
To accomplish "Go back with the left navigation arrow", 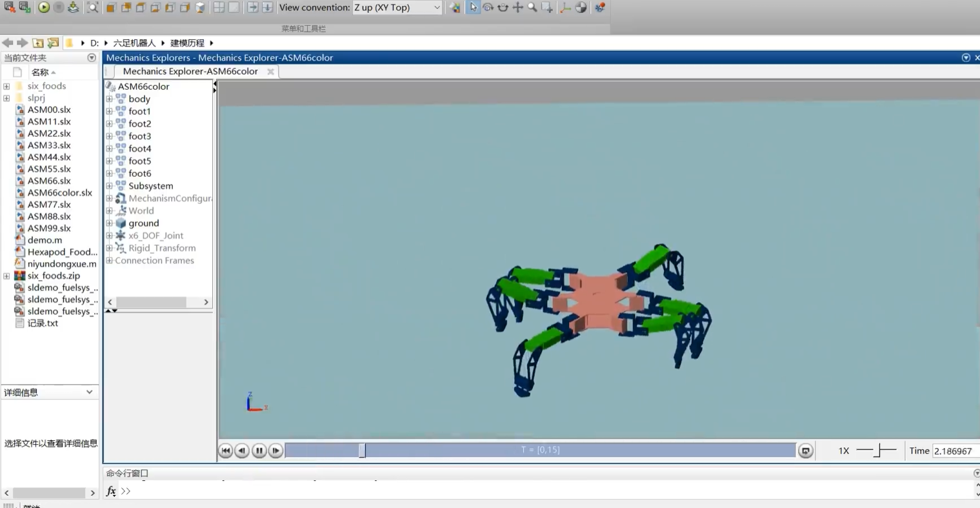I will pos(8,43).
